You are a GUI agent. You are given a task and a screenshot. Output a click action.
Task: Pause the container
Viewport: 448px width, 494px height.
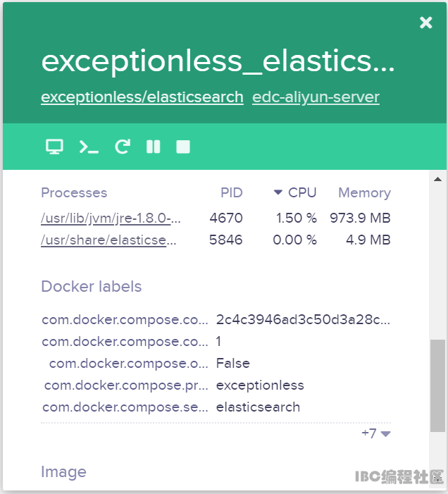point(153,147)
